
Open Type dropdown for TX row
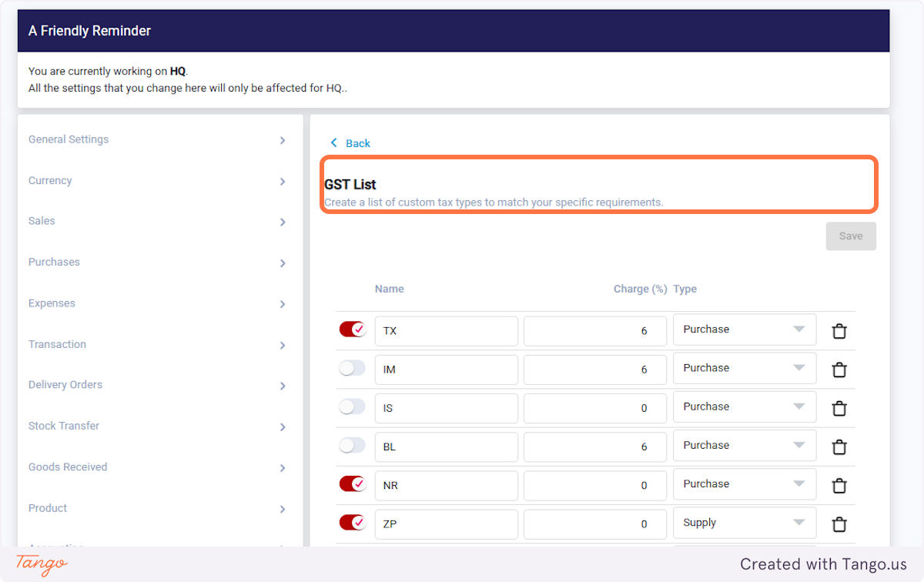[745, 329]
